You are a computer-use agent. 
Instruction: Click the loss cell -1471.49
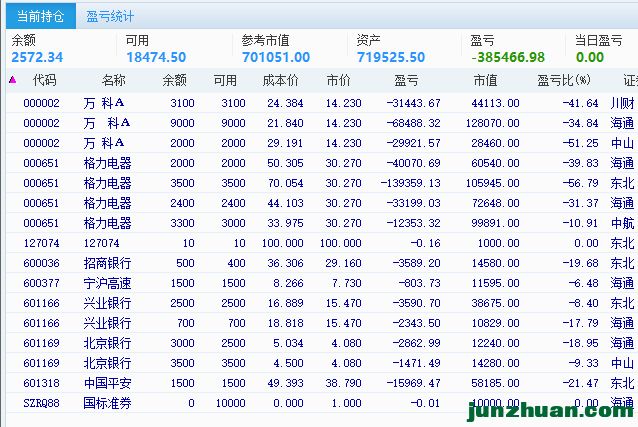[417, 363]
